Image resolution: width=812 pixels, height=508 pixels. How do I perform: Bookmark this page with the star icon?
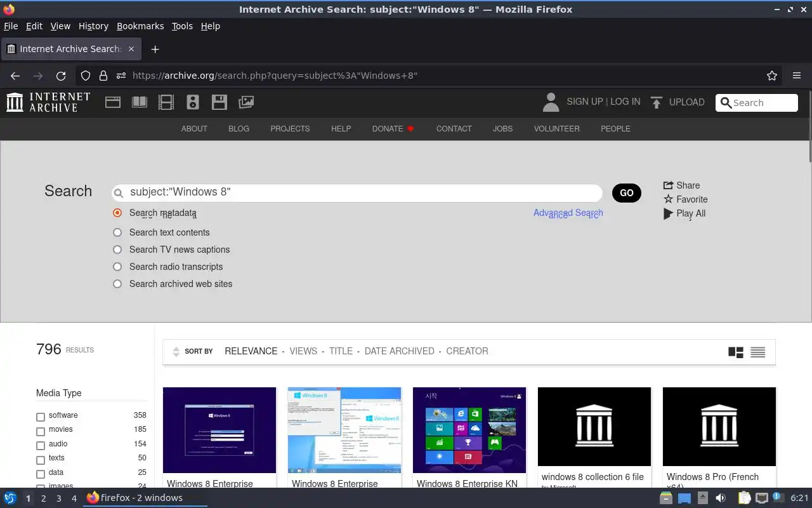[772, 76]
